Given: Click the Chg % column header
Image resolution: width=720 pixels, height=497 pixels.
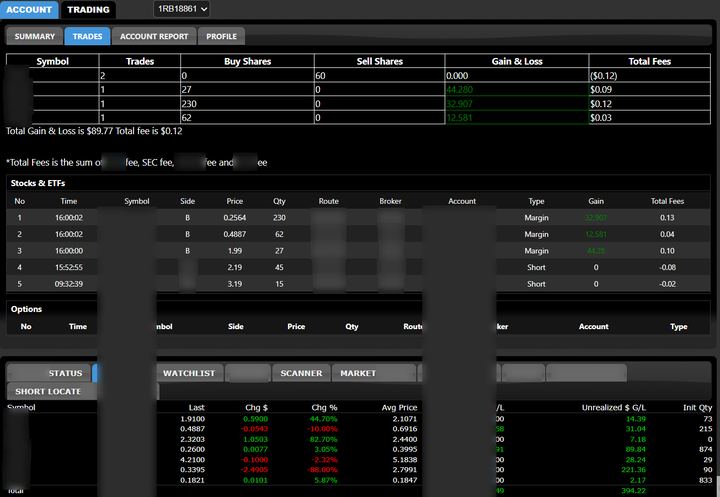Looking at the screenshot, I should [324, 407].
